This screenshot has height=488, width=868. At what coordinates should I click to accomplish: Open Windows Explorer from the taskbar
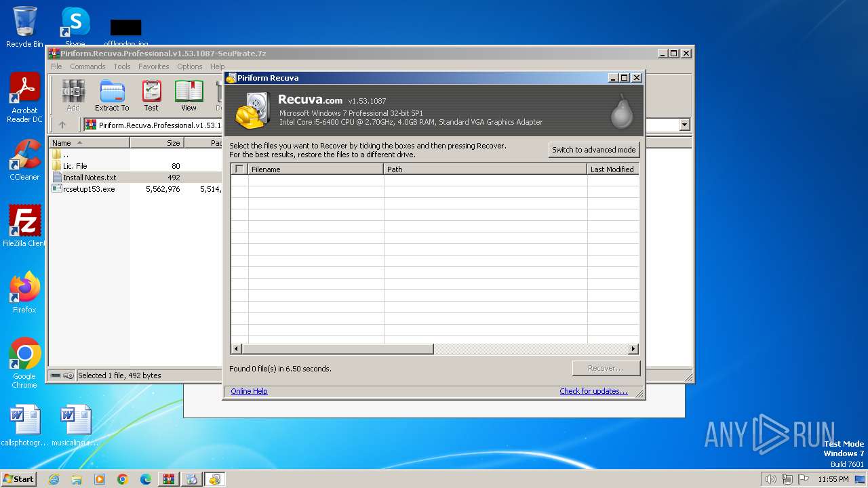[77, 479]
